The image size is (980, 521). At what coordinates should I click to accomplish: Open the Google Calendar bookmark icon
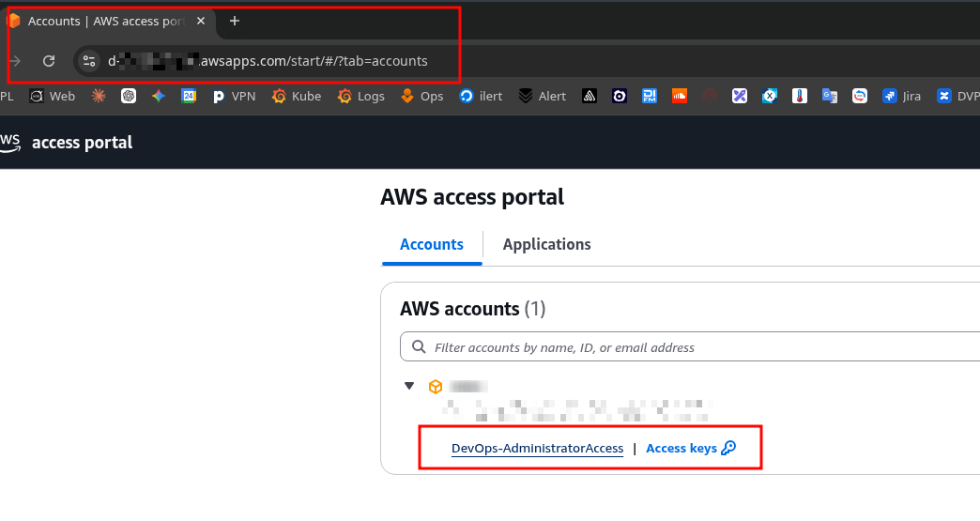point(189,96)
